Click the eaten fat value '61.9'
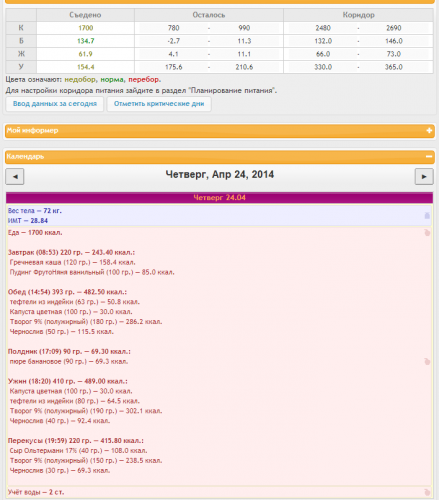Viewport: 439px width, 500px height. [86, 54]
